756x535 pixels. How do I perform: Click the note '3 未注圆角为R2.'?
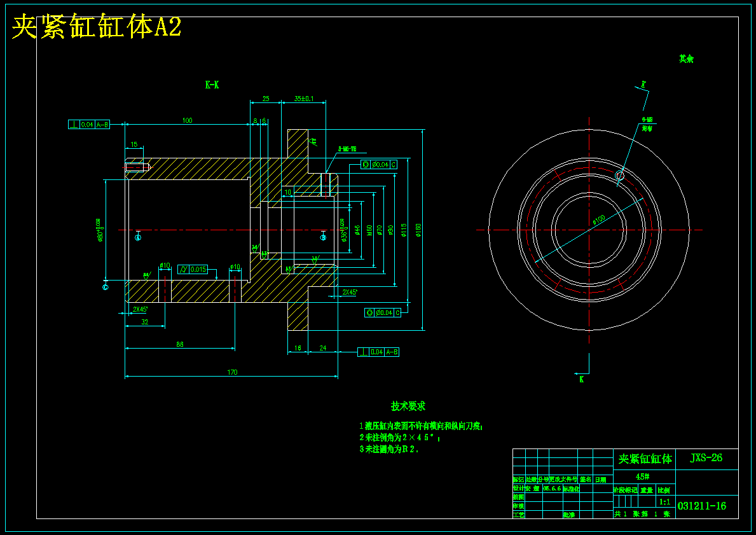pos(390,449)
